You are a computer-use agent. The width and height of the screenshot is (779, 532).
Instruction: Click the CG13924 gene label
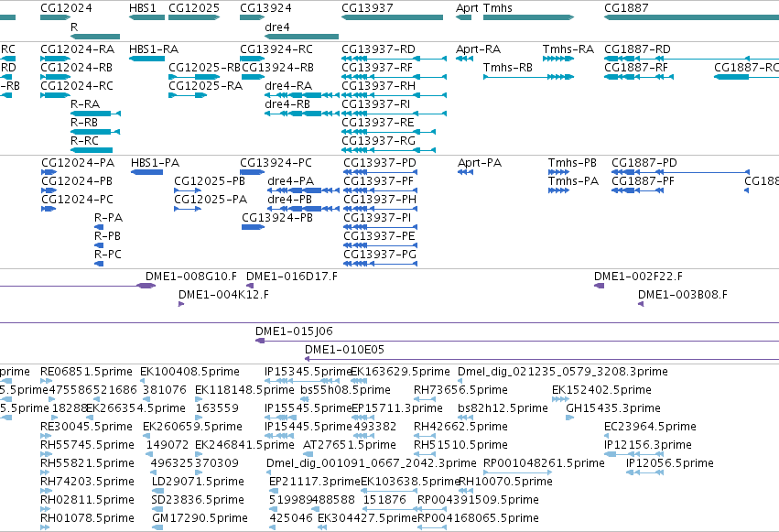(265, 8)
